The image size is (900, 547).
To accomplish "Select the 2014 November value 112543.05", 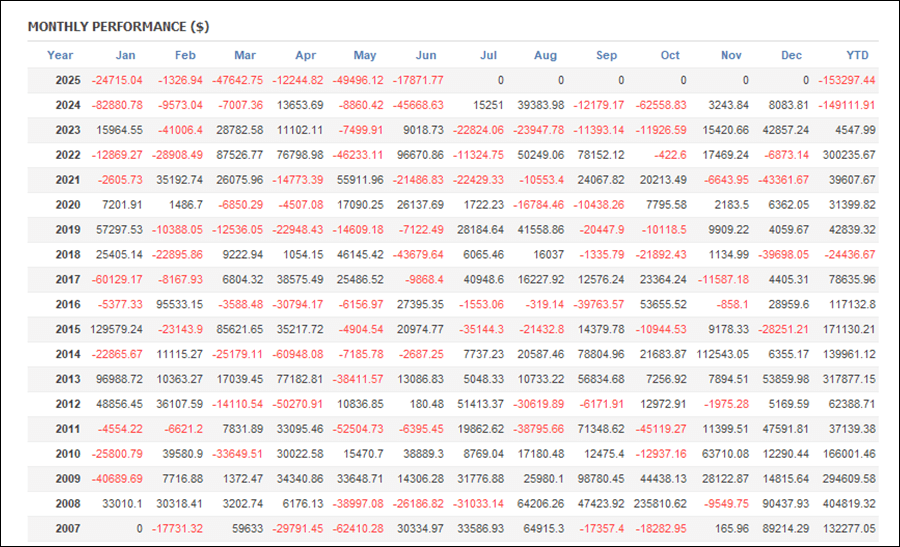I will [x=723, y=354].
